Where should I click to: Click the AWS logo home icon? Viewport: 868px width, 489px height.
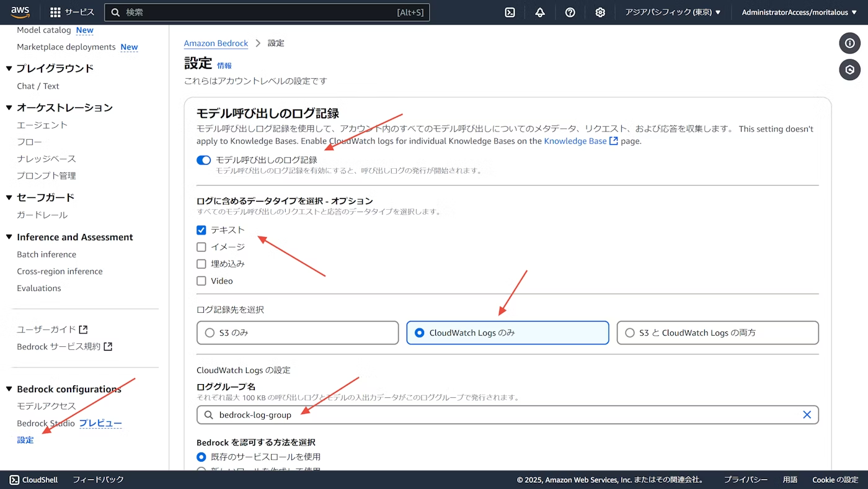(x=20, y=12)
